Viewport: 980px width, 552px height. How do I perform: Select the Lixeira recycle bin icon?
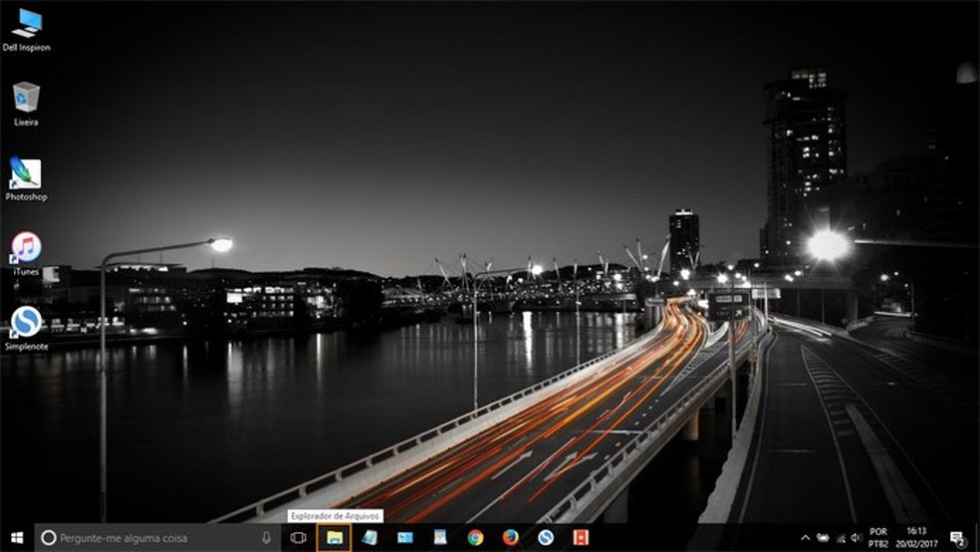coord(26,103)
